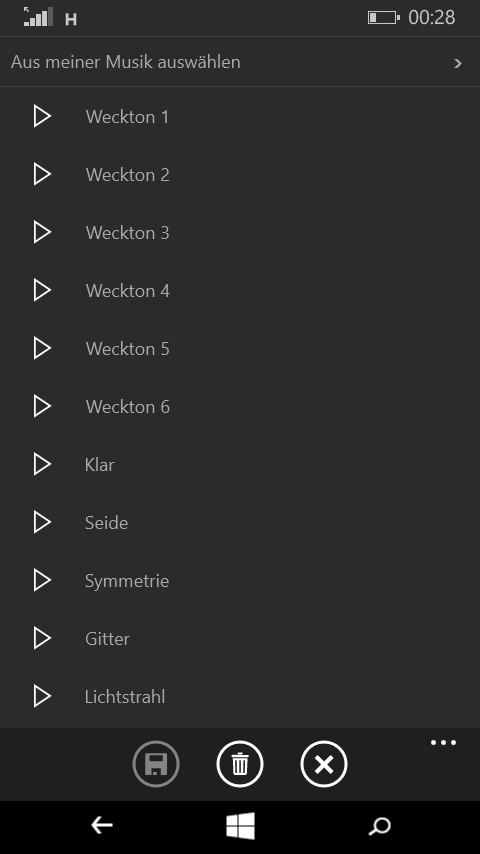Tap the chevron arrow beside Aus meiner Musik
The image size is (480, 854).
(x=458, y=63)
